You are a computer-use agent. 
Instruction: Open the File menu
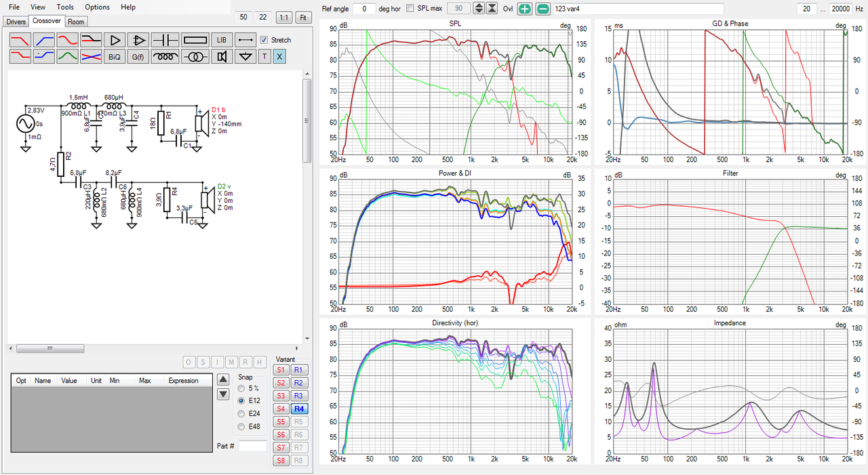[x=14, y=7]
